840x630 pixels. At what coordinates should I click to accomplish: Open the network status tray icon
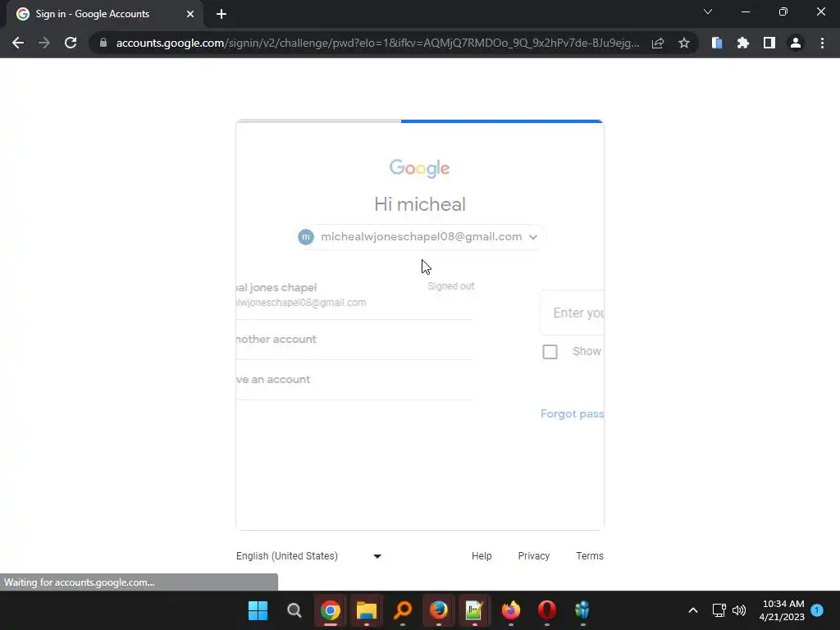coord(719,610)
